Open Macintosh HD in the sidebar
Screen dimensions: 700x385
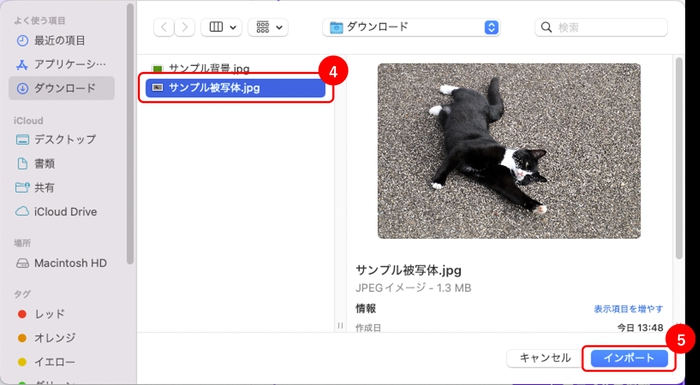point(62,263)
